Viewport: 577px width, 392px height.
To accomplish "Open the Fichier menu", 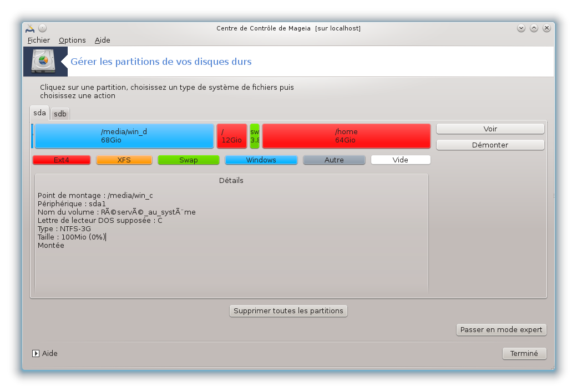I will (x=39, y=40).
